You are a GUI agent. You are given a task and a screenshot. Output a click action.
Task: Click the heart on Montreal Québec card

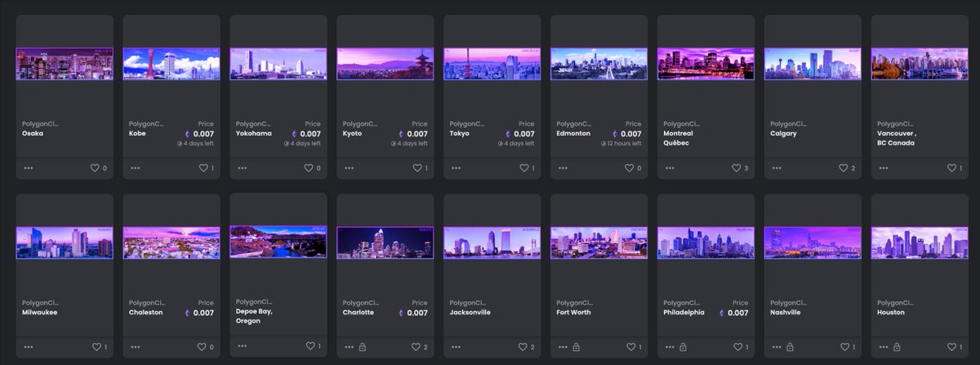(x=737, y=168)
